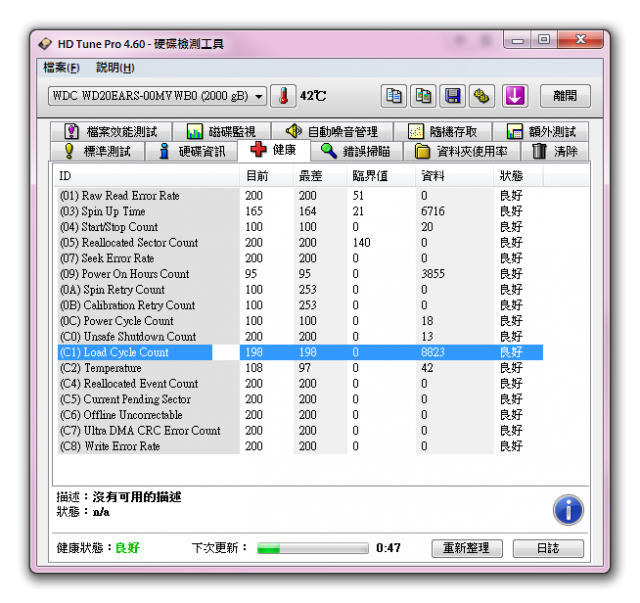Click the 日誌 log button
The image size is (640, 603).
pyautogui.click(x=548, y=548)
